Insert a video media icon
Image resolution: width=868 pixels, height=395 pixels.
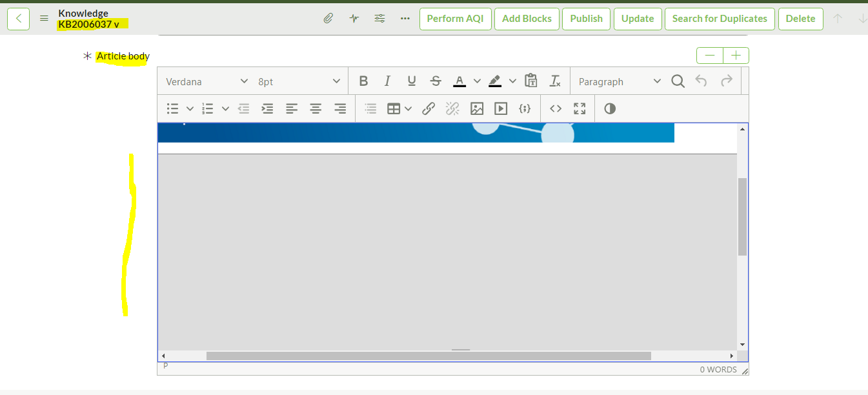pyautogui.click(x=501, y=109)
